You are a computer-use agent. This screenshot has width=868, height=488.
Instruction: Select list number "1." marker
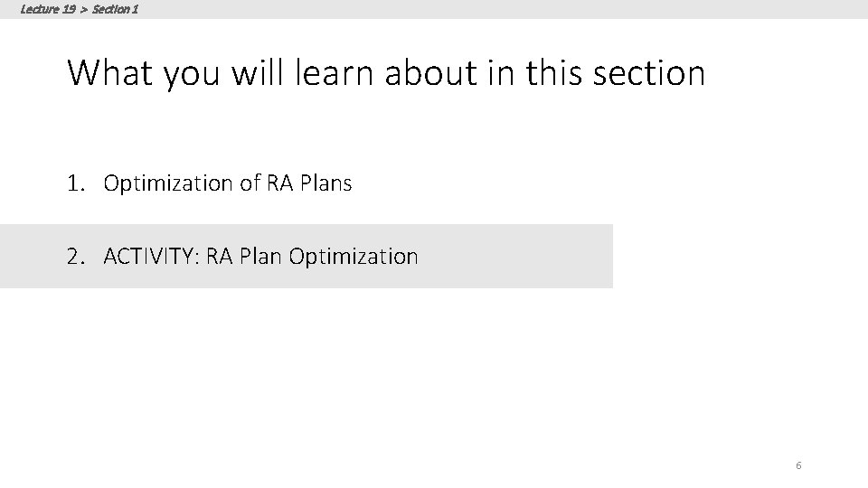[76, 183]
